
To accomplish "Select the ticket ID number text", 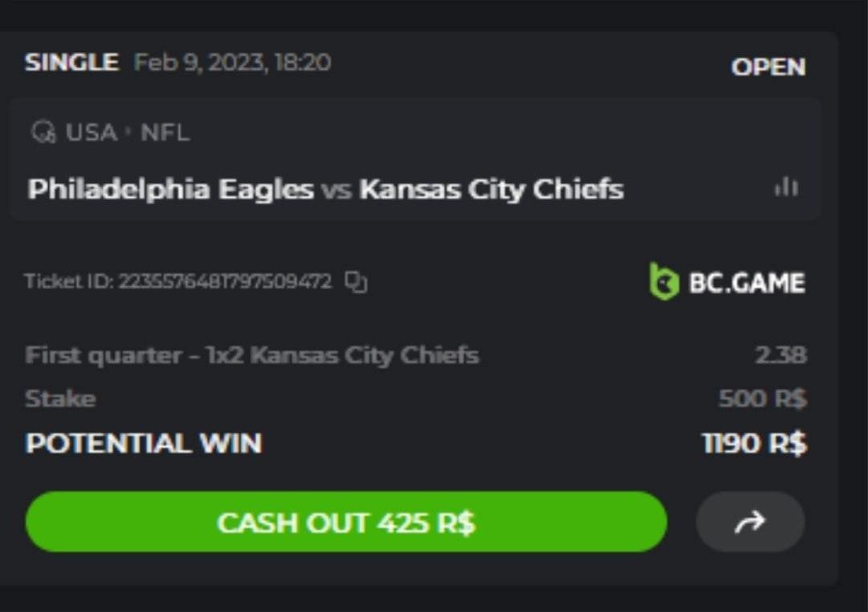I will (225, 282).
